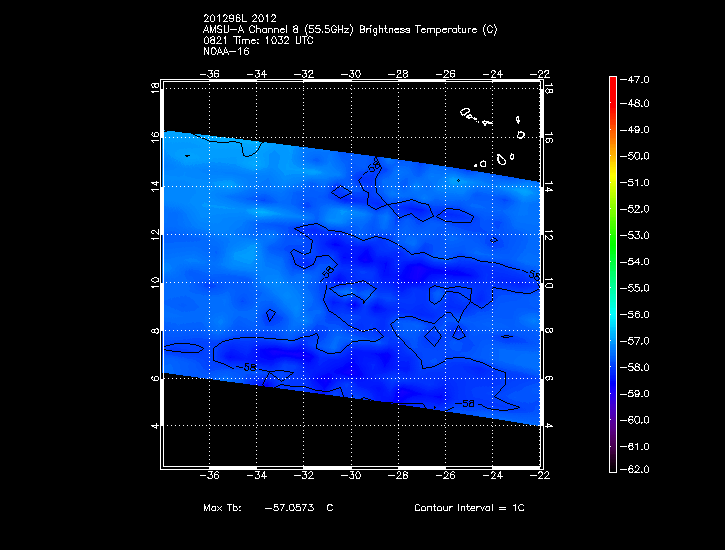Select the 'Contour Interval = 1C' caption
This screenshot has width=725, height=550.
(x=469, y=508)
